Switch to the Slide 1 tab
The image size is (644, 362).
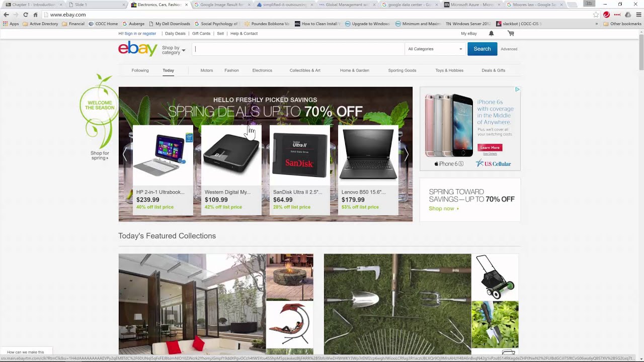[x=96, y=5]
